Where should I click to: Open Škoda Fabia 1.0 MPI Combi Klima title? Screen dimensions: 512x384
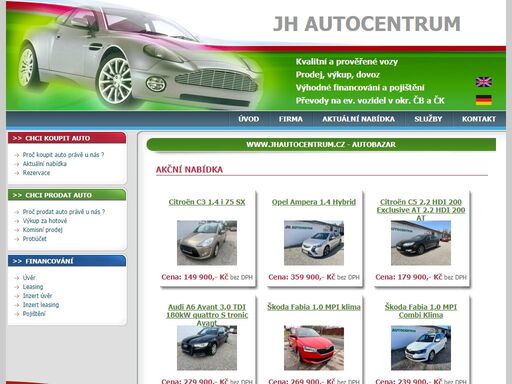(x=421, y=311)
